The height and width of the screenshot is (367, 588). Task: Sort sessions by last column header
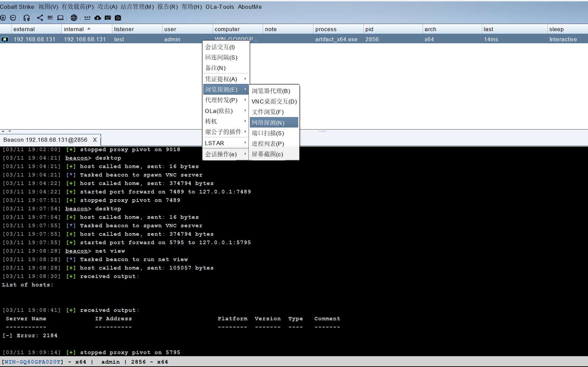point(515,29)
